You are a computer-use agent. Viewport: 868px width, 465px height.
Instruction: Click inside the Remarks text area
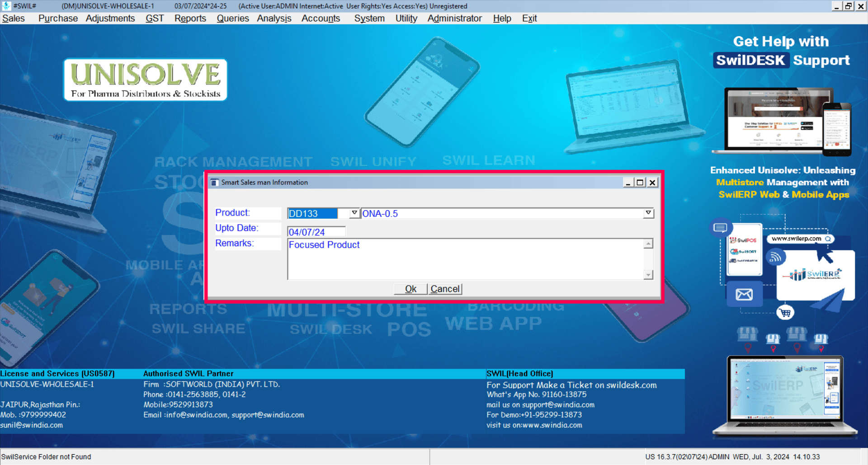tap(465, 259)
